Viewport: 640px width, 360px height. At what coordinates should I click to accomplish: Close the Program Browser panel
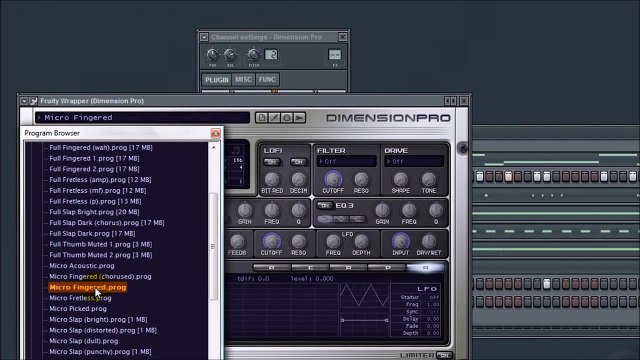pos(215,133)
